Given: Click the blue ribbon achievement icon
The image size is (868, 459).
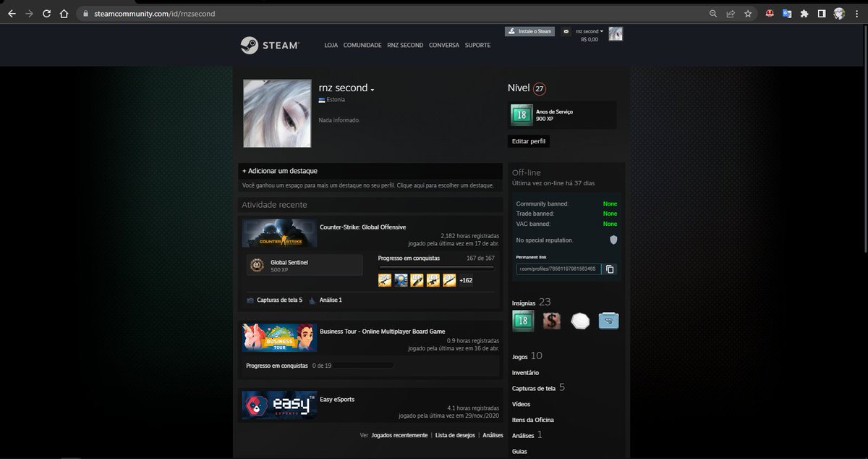Looking at the screenshot, I should 401,280.
